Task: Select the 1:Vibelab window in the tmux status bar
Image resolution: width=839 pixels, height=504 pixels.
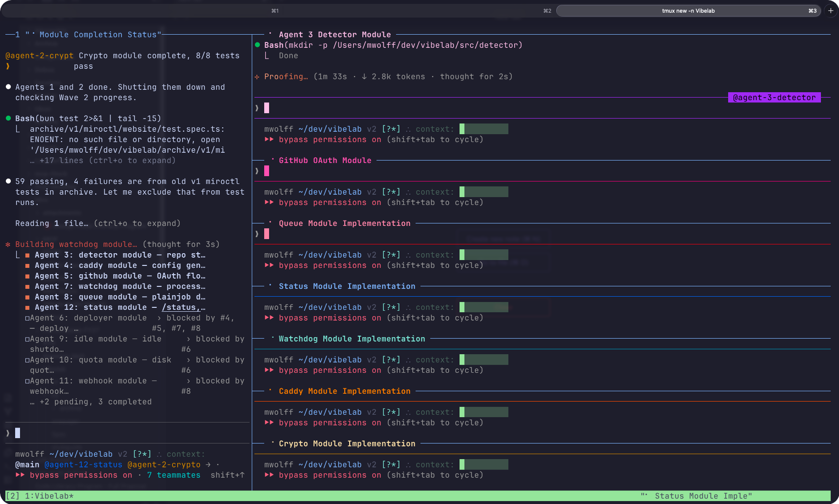Action: point(49,496)
